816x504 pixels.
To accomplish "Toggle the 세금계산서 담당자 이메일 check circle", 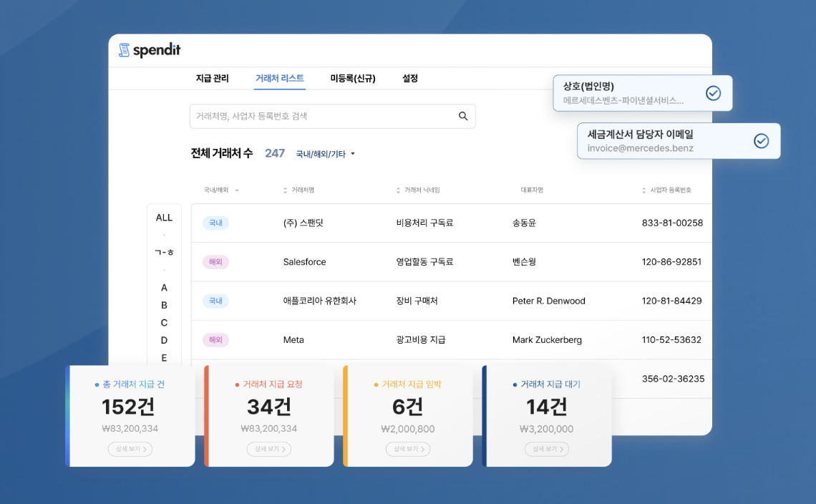I will coord(761,140).
